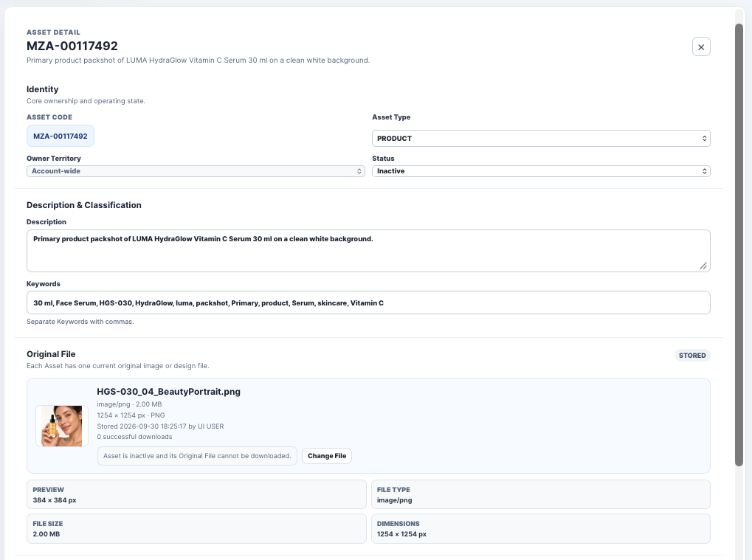Image resolution: width=752 pixels, height=560 pixels.
Task: Close the asset detail panel
Action: point(701,47)
